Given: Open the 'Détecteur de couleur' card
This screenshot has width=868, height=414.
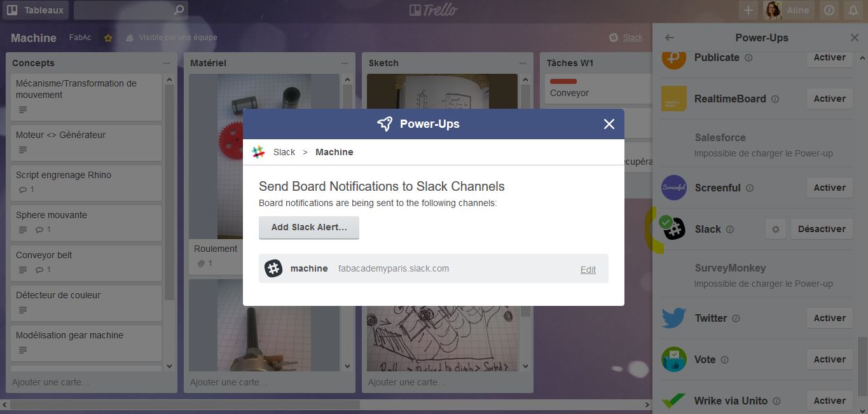Looking at the screenshot, I should 86,303.
